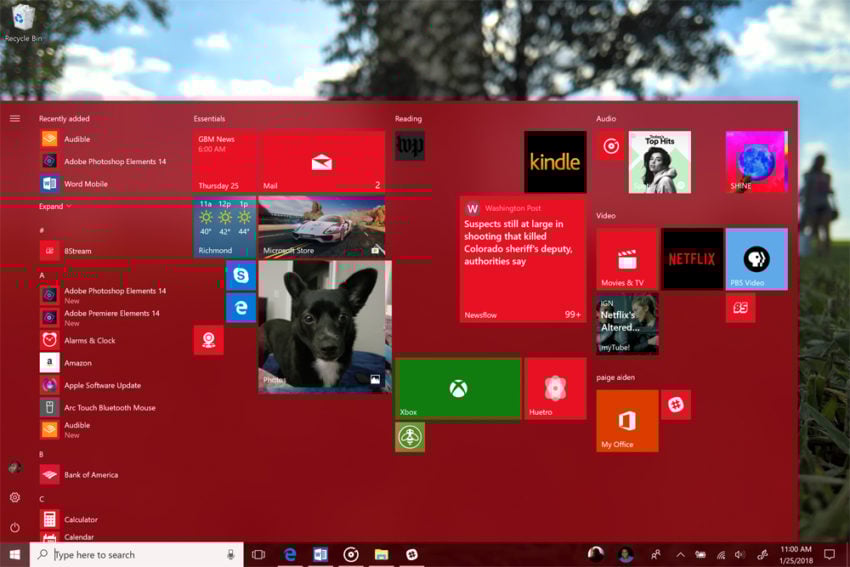Open the Recycle Bin desktop icon
The width and height of the screenshot is (850, 567).
coord(22,23)
